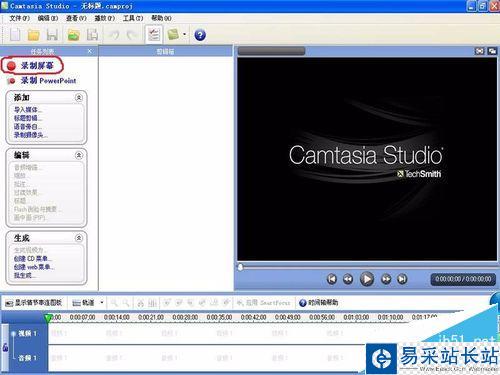Click the last link in the 生成 section
The height and width of the screenshot is (375, 500).
pos(25,275)
